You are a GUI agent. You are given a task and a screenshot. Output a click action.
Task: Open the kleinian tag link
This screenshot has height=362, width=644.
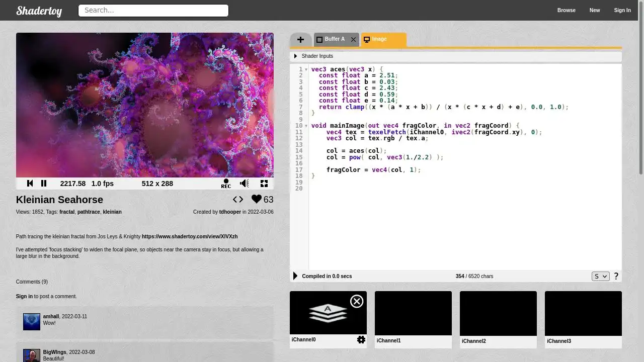click(112, 212)
